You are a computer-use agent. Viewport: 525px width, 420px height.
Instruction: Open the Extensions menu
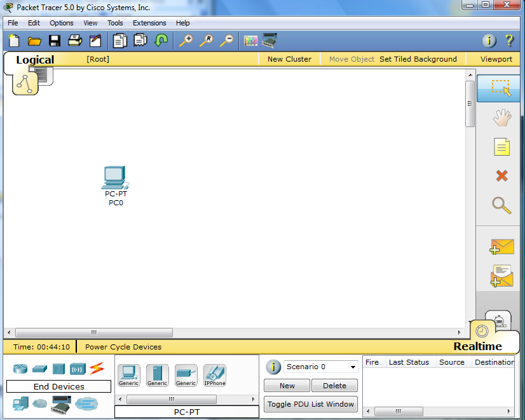(149, 23)
